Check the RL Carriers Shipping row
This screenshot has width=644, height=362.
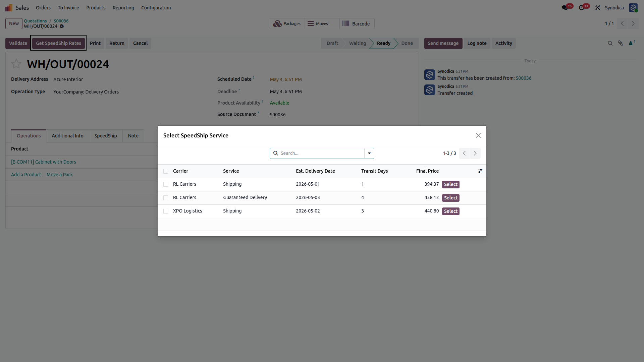point(166,184)
